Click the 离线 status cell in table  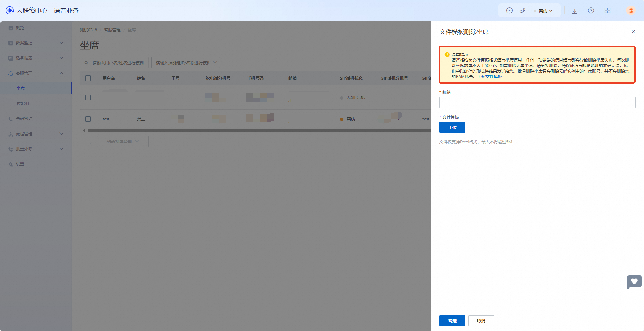tap(347, 119)
